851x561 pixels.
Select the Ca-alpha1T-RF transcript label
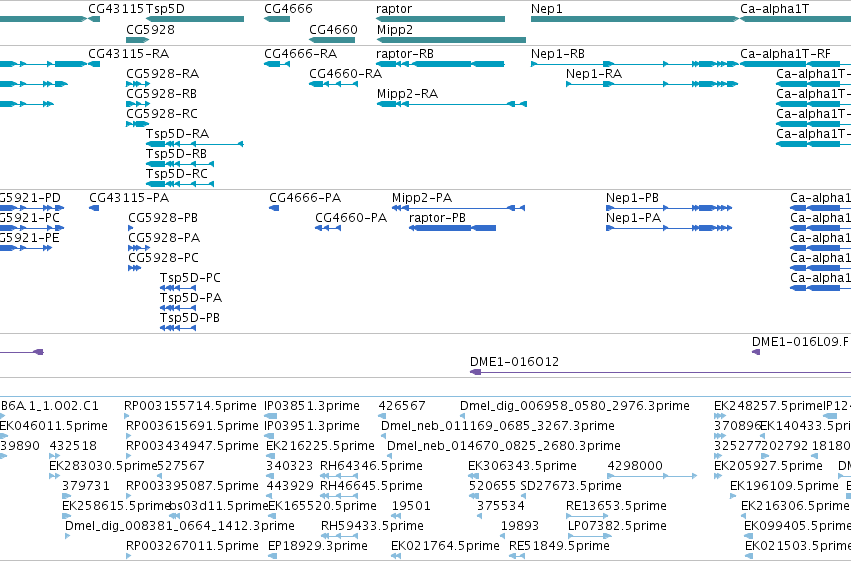[785, 54]
